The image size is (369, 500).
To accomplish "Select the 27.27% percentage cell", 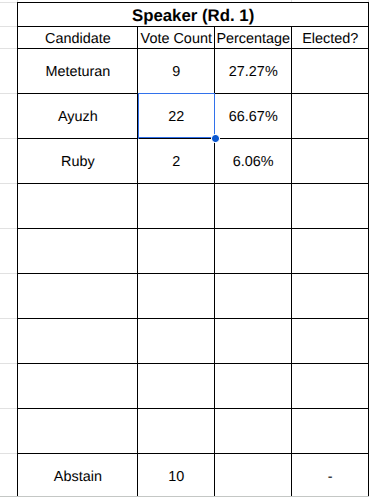I will click(253, 71).
